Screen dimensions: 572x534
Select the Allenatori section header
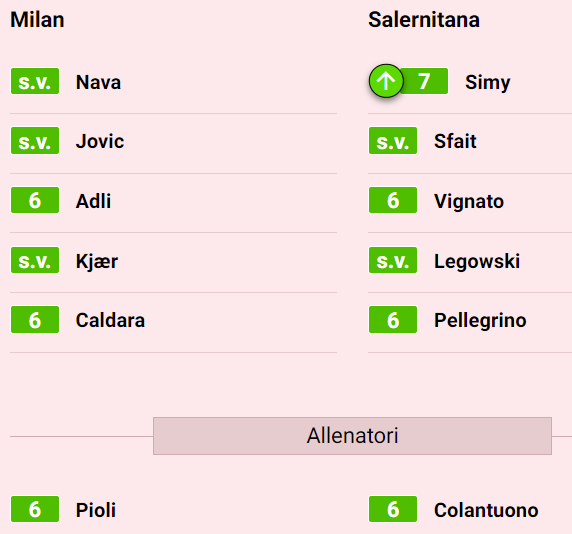[x=352, y=436]
